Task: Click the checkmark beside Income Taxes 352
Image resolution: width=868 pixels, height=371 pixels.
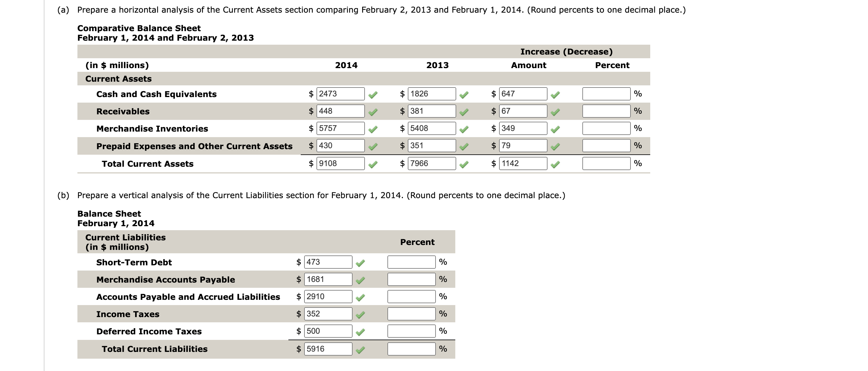Action: [360, 314]
